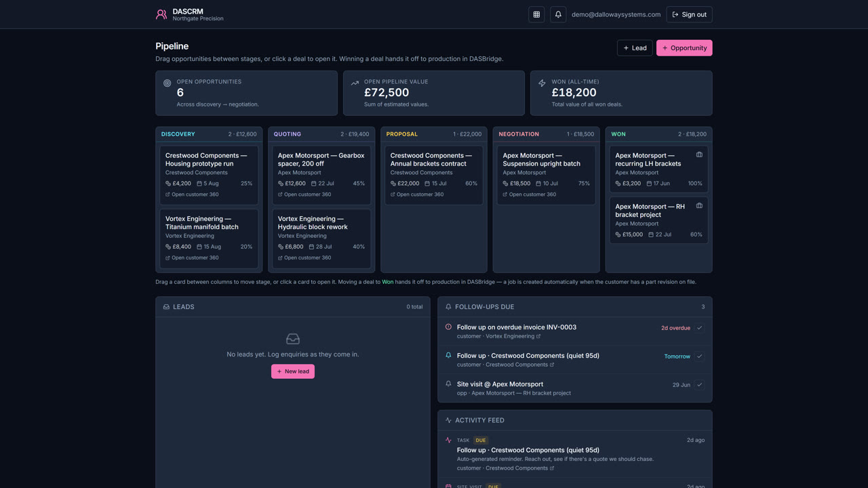
Task: Click the pink New lead button
Action: [293, 371]
